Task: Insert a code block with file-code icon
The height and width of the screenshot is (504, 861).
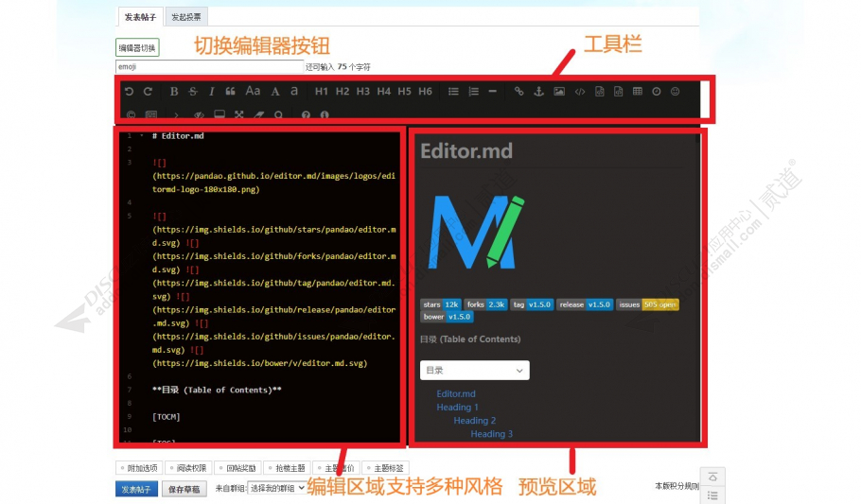Action: pos(618,92)
